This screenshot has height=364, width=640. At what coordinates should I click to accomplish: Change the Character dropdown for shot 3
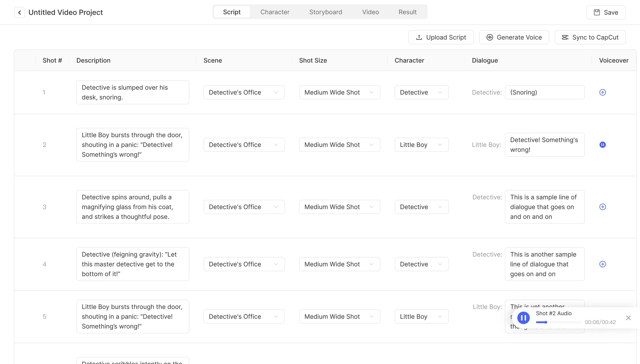[x=421, y=207]
